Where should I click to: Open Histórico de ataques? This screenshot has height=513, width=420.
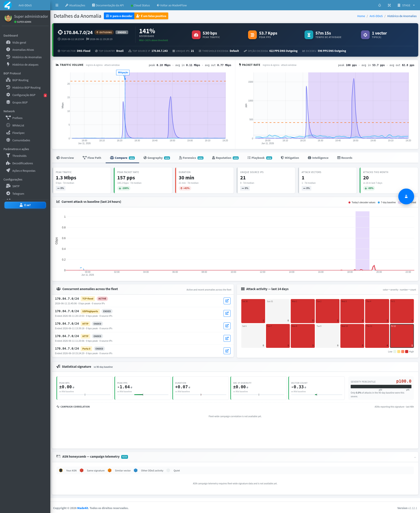point(25,65)
